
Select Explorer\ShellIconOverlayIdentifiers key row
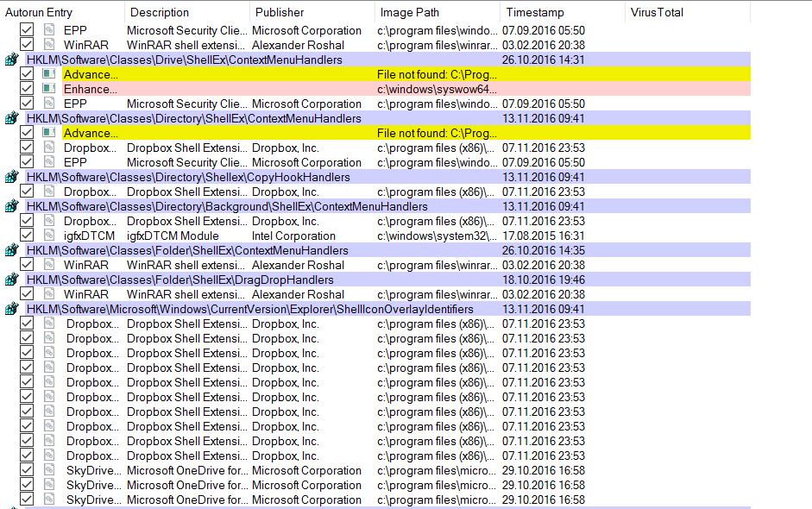[387, 309]
